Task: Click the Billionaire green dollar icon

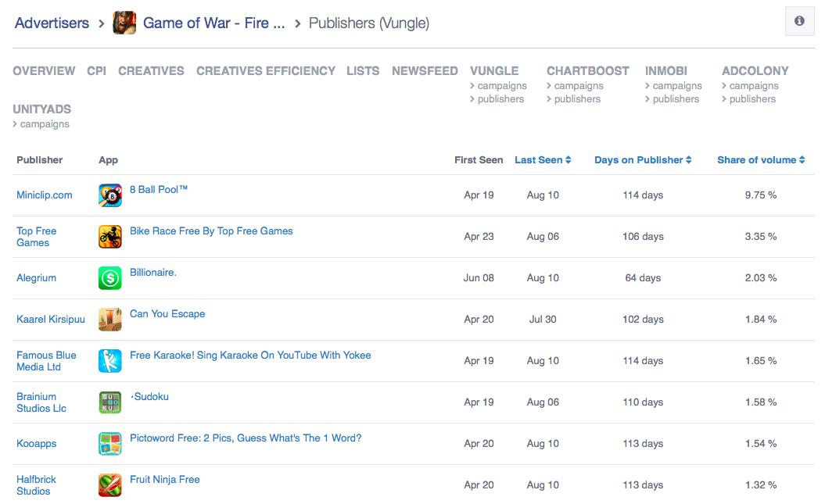Action: [110, 278]
